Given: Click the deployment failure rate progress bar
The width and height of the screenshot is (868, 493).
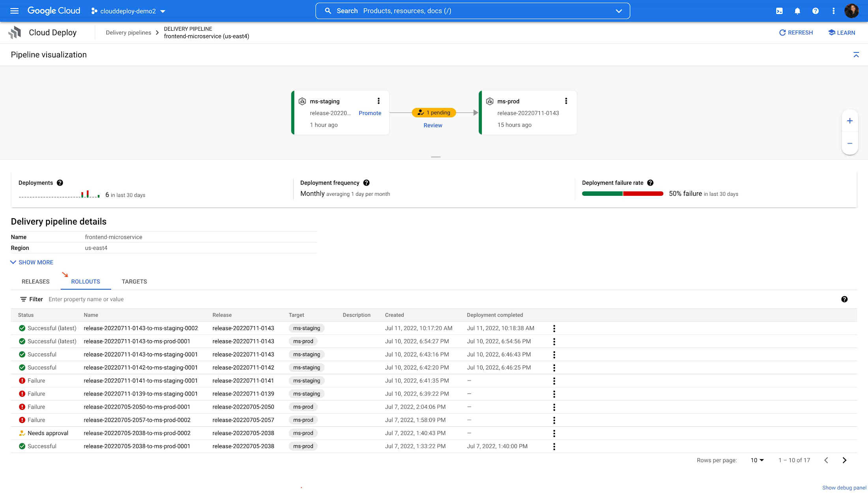Looking at the screenshot, I should pyautogui.click(x=622, y=193).
